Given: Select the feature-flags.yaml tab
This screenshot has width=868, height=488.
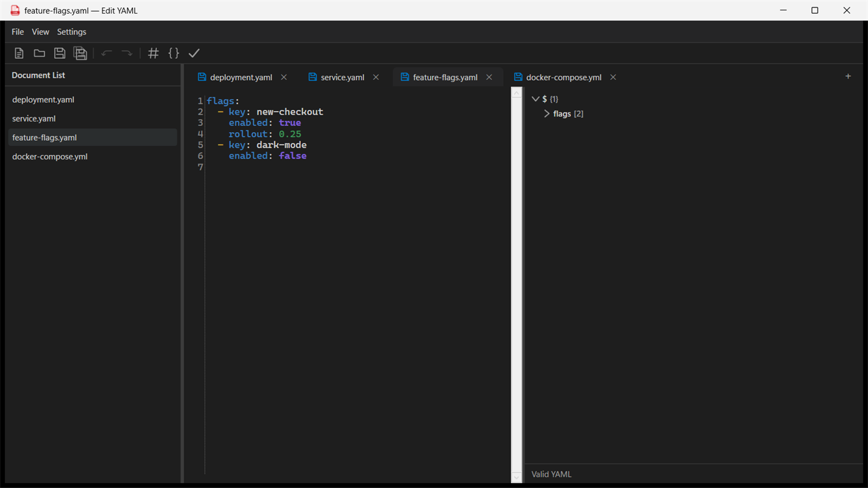Looking at the screenshot, I should (445, 78).
